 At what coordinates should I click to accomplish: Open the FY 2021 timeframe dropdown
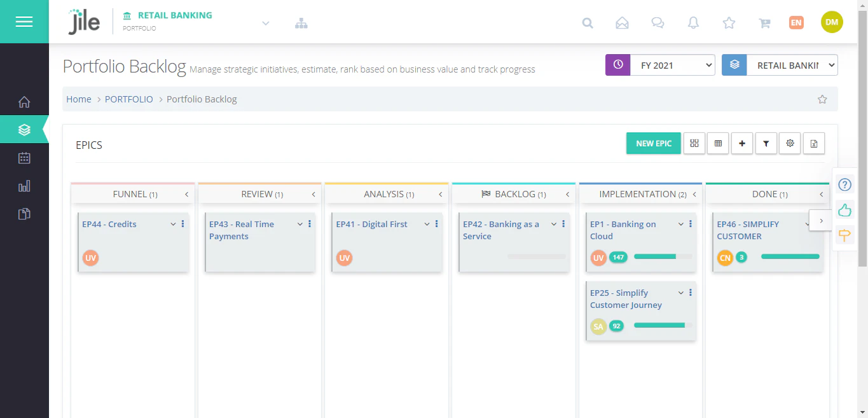point(673,64)
